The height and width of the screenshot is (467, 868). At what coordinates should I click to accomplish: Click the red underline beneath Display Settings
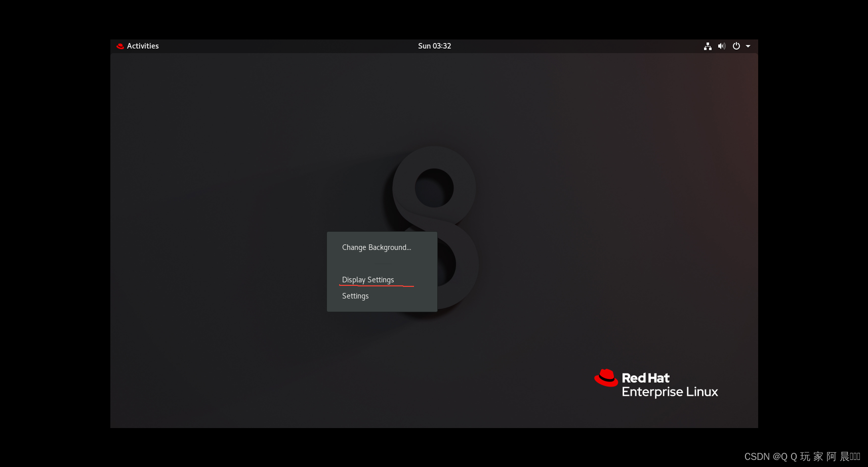(x=377, y=286)
